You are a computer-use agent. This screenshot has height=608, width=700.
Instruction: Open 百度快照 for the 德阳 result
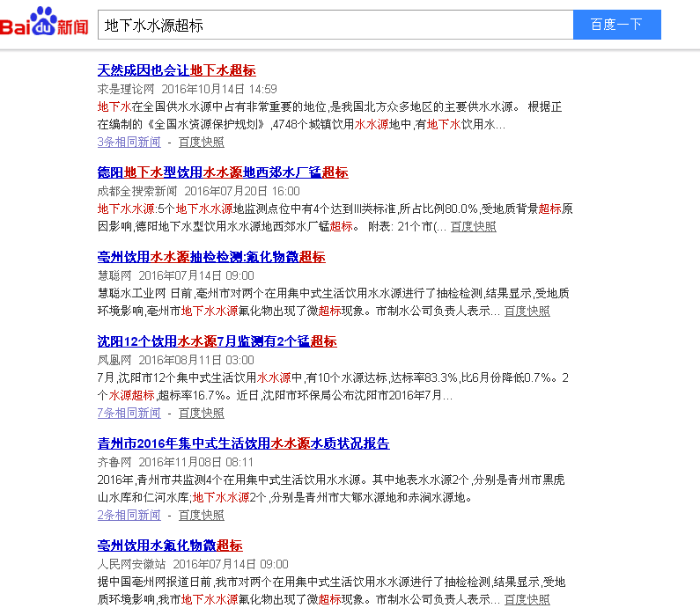(x=473, y=227)
